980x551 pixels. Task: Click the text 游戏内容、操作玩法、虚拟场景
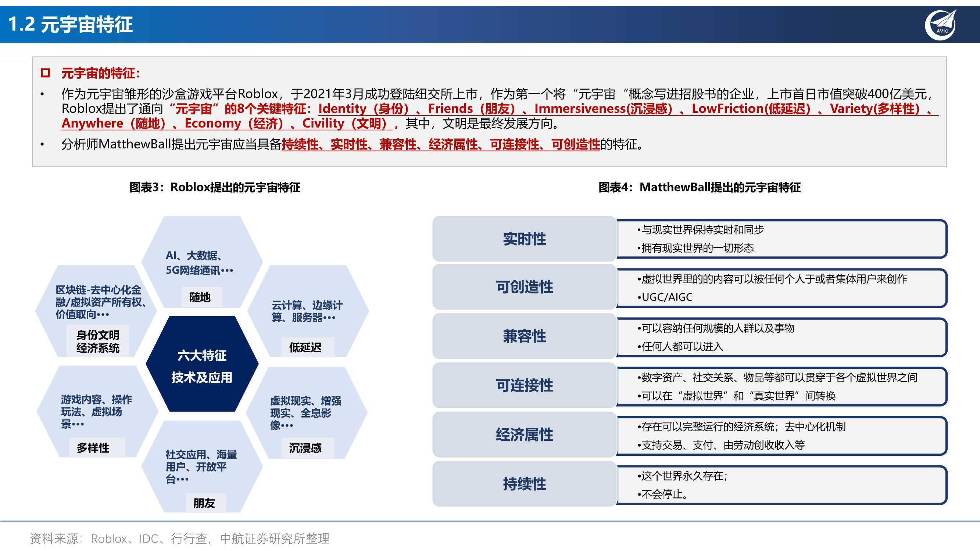coord(96,411)
